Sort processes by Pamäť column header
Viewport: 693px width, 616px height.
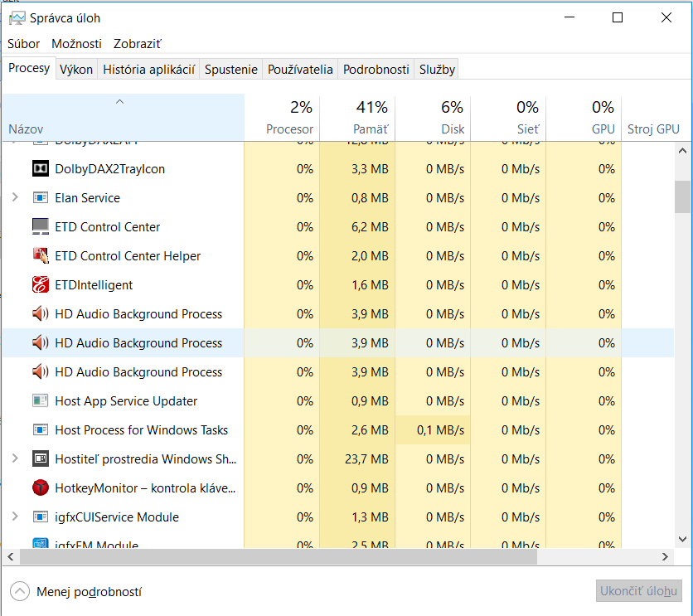tap(357, 118)
